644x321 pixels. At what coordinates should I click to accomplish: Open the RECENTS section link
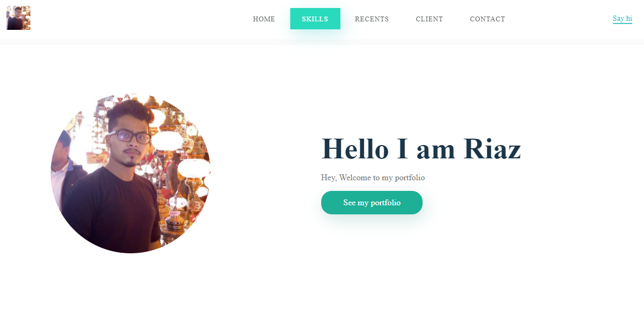[372, 19]
